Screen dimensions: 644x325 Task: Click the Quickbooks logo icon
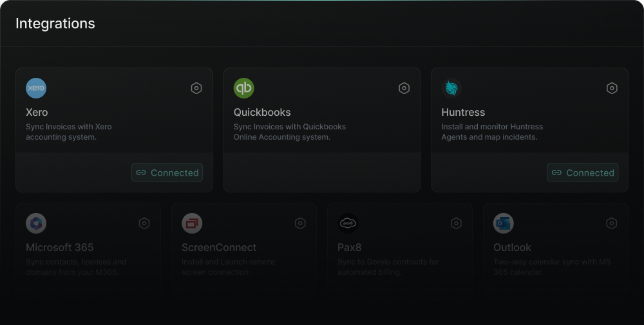tap(244, 88)
